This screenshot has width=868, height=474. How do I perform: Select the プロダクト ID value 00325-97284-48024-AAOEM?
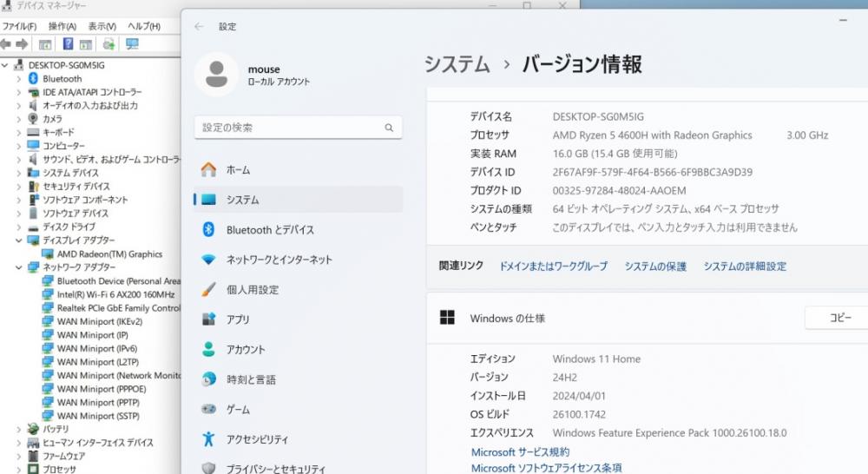coord(619,190)
